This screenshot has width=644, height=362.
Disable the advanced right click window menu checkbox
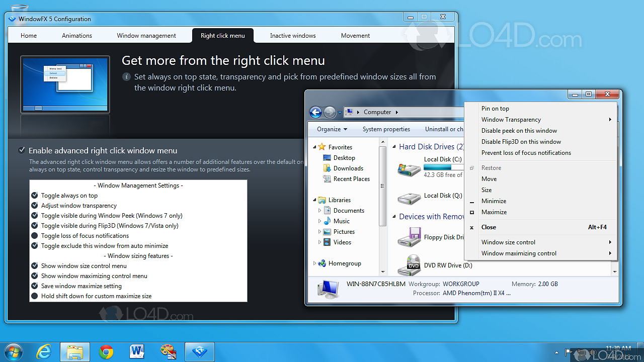[22, 150]
